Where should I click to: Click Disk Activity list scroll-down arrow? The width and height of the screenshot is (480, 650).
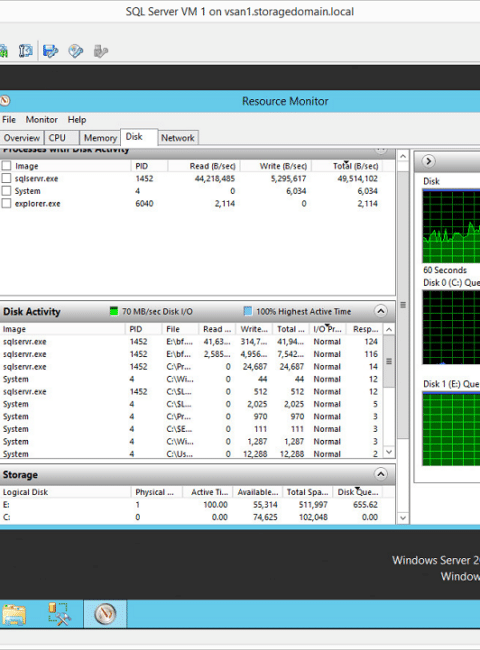click(389, 452)
